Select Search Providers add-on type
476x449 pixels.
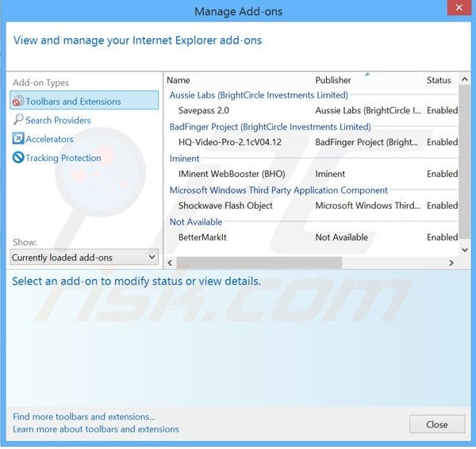[x=58, y=121]
